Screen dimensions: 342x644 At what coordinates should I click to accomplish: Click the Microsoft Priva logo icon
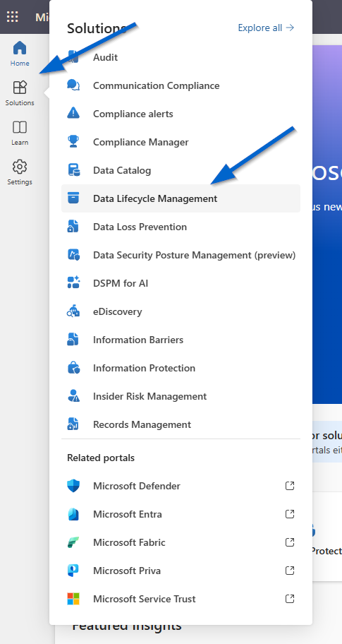pos(73,571)
